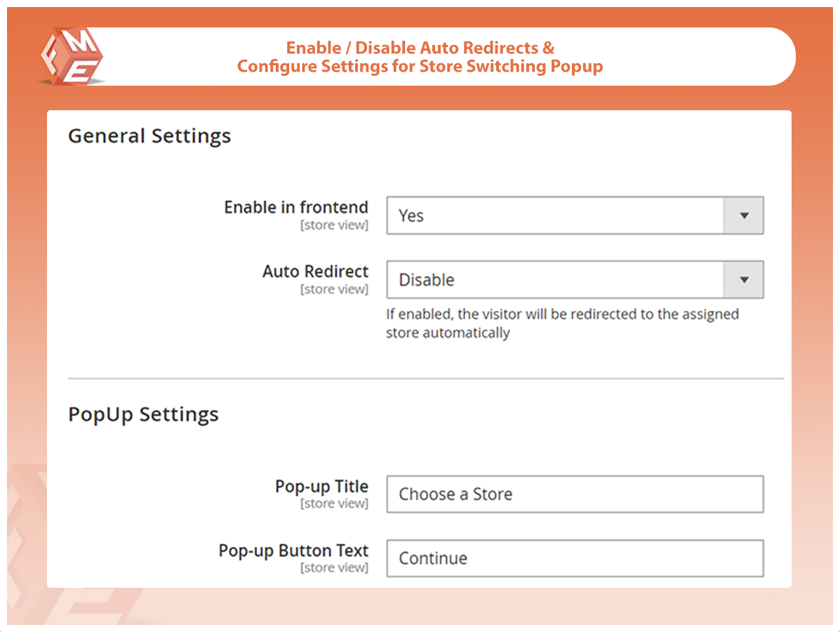This screenshot has width=840, height=632.
Task: Click the Pop-up Title label
Action: click(321, 486)
